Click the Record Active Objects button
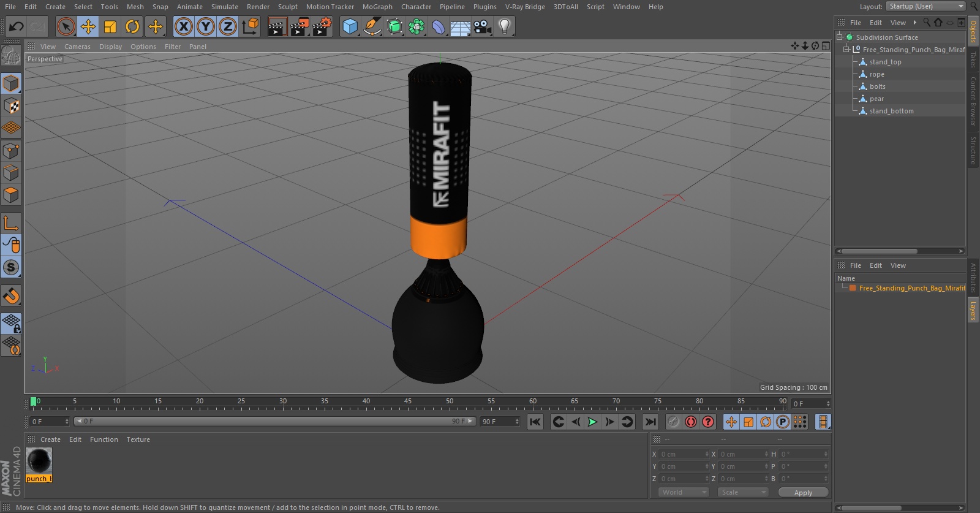980x513 pixels. click(673, 422)
